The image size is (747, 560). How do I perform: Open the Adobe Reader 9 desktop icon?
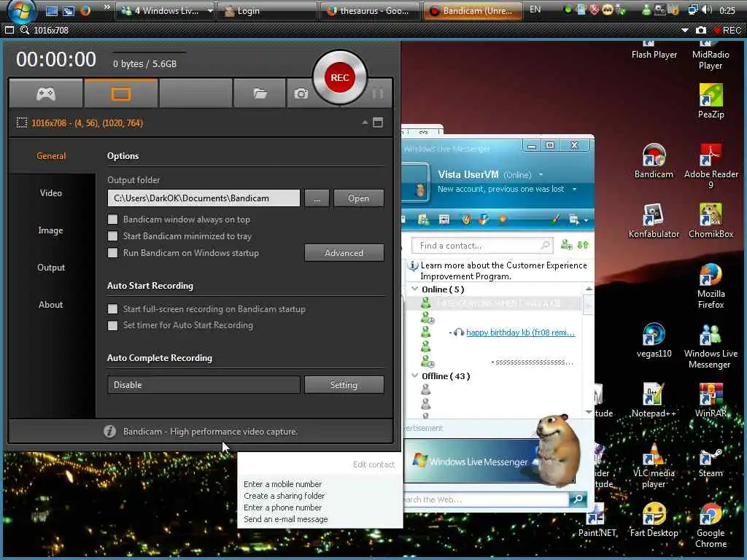point(711,166)
